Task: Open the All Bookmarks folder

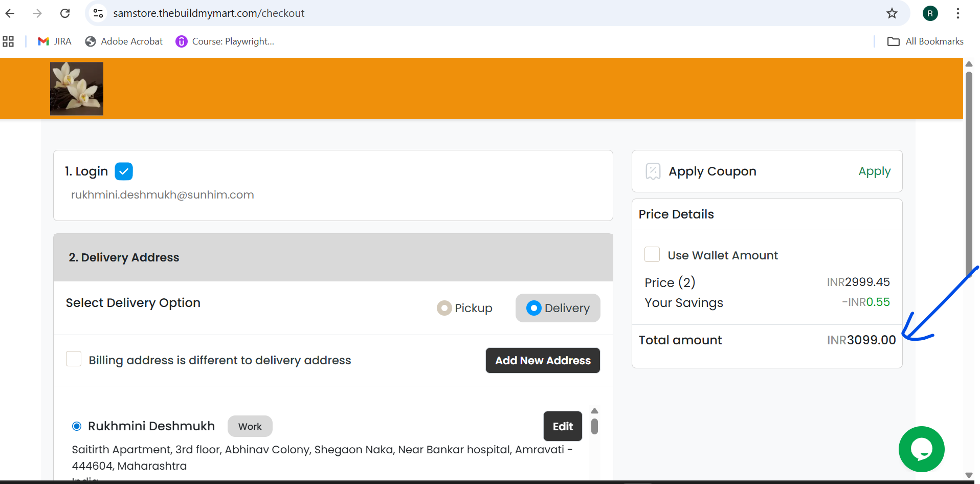Action: point(926,41)
